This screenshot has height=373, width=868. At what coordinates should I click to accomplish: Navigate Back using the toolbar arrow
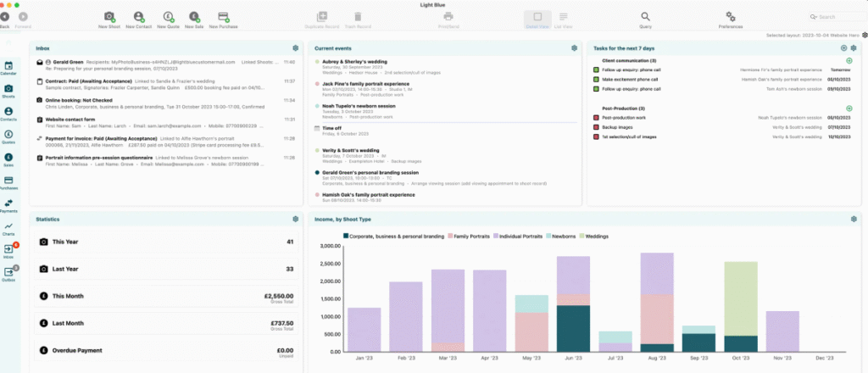click(x=5, y=17)
